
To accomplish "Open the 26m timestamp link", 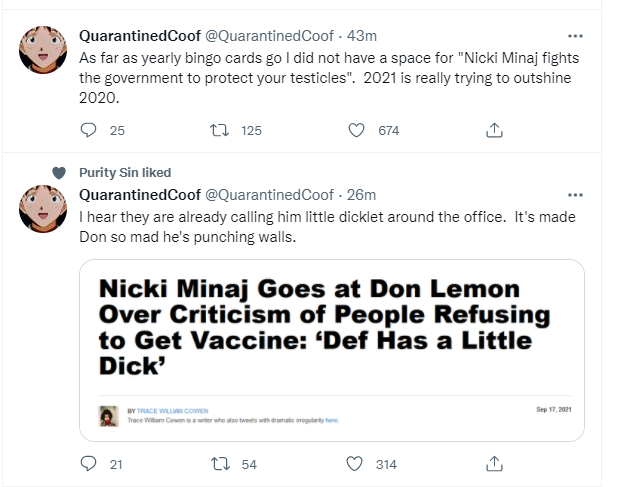I will point(361,195).
